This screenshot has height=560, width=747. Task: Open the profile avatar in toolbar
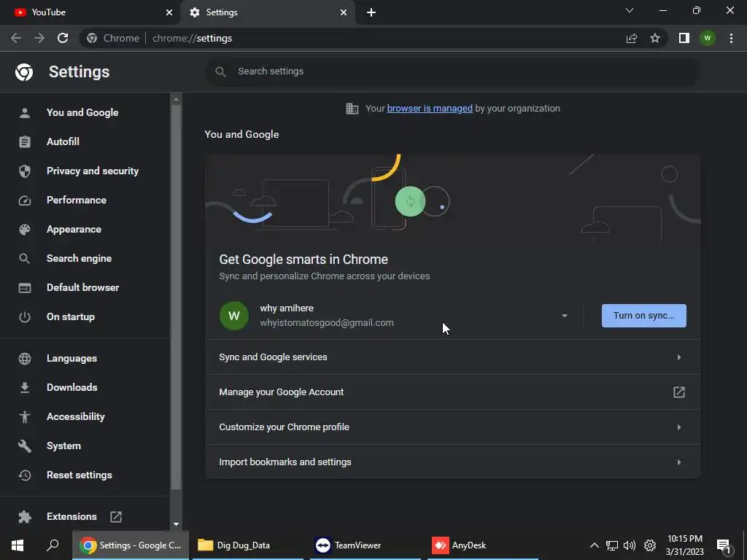[x=708, y=38]
